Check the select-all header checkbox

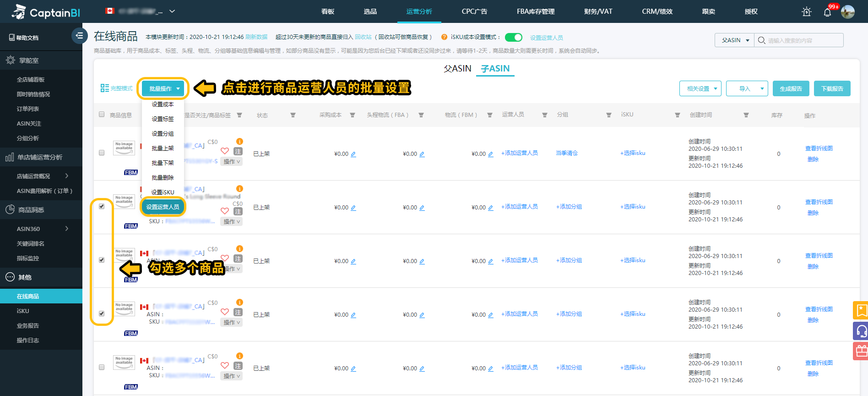coord(102,114)
